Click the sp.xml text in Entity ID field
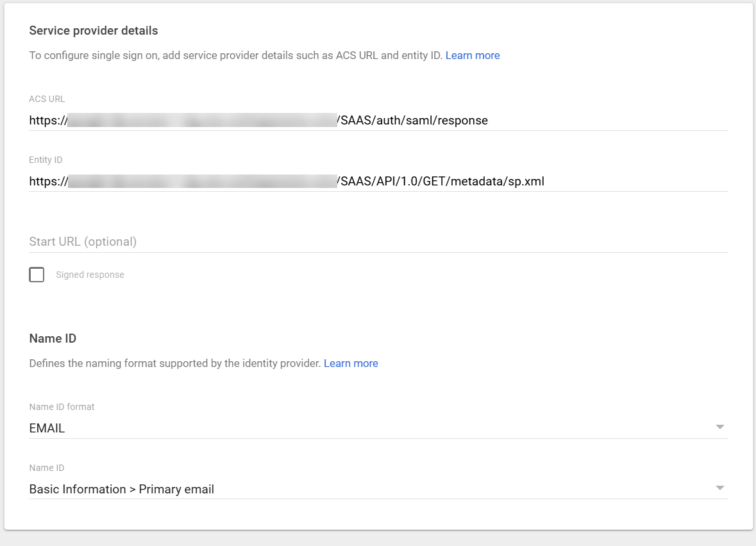756x546 pixels. tap(526, 182)
